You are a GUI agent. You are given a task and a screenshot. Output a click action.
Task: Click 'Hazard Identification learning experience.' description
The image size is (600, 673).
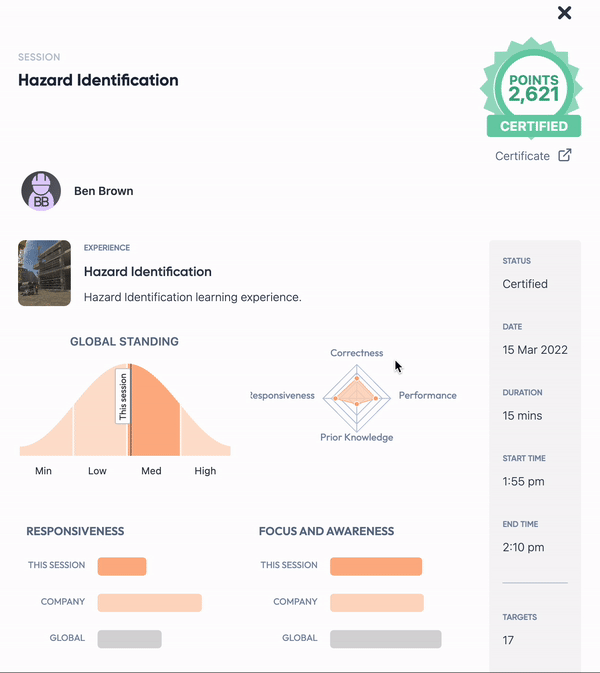[192, 297]
